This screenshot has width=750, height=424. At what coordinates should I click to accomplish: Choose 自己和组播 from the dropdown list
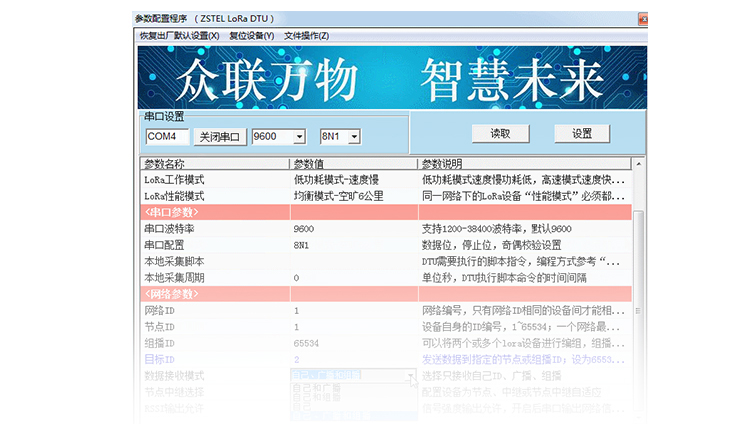coord(317,396)
